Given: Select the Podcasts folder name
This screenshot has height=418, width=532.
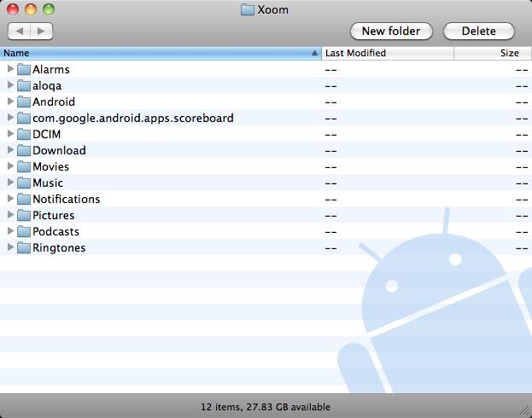Looking at the screenshot, I should click(x=56, y=231).
